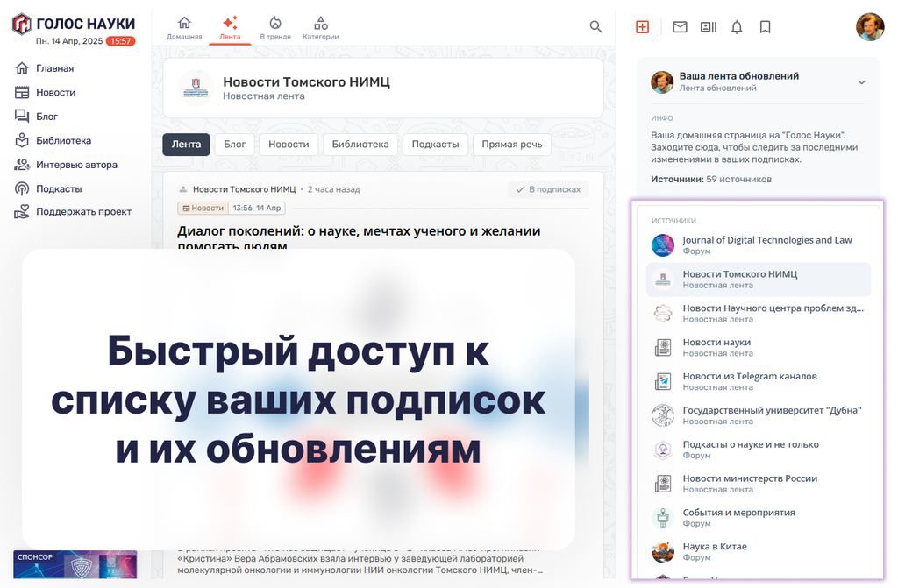Screen dimensions: 898x588
Task: Select the Лента feed tab
Action: point(230,27)
